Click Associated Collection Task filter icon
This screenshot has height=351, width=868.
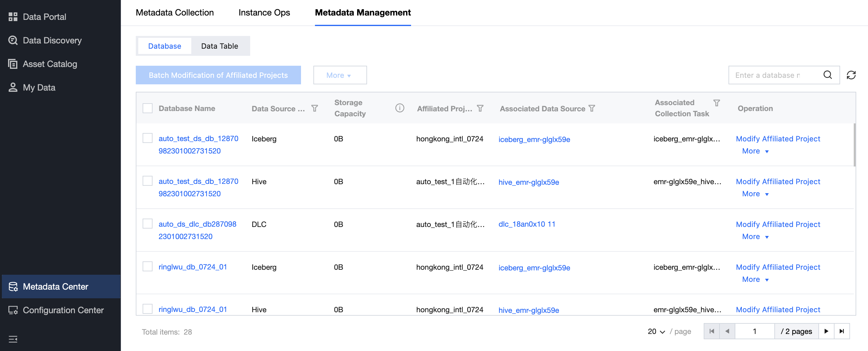tap(716, 103)
